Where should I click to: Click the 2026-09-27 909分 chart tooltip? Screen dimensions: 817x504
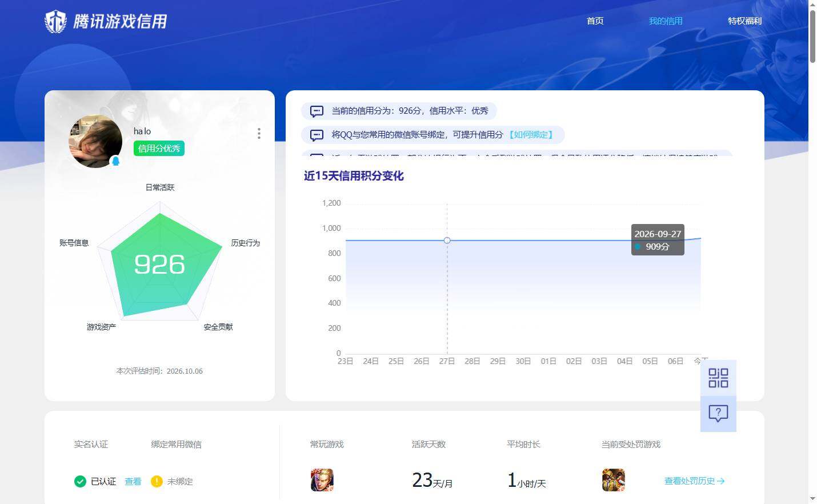point(658,240)
